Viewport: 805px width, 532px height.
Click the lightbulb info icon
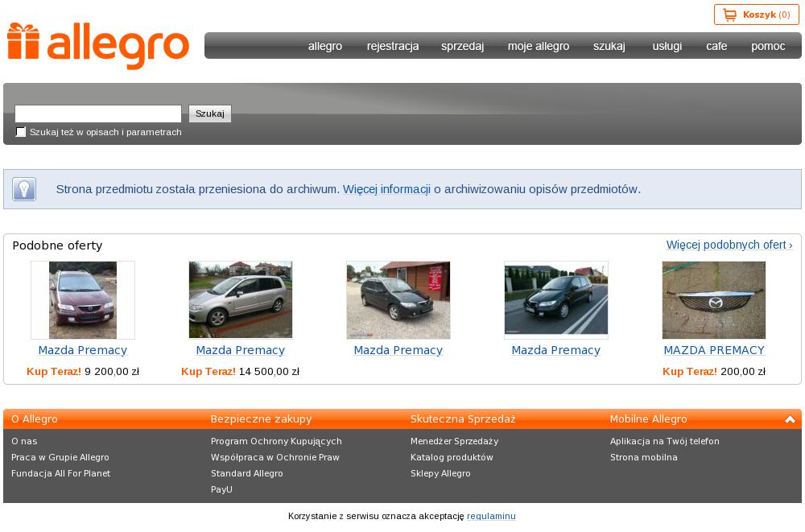pos(24,189)
